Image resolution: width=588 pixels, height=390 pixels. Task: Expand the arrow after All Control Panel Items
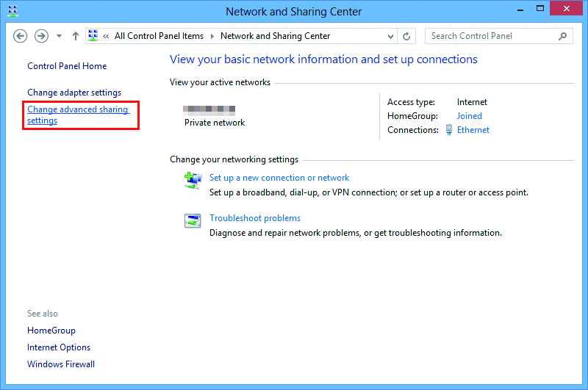pos(212,36)
